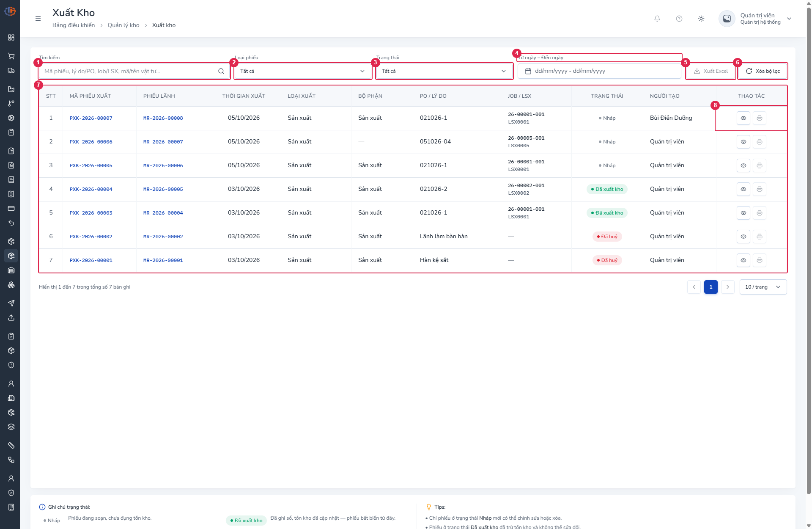The image size is (812, 529).
Task: Expand the Trạng thái dropdown
Action: [444, 71]
